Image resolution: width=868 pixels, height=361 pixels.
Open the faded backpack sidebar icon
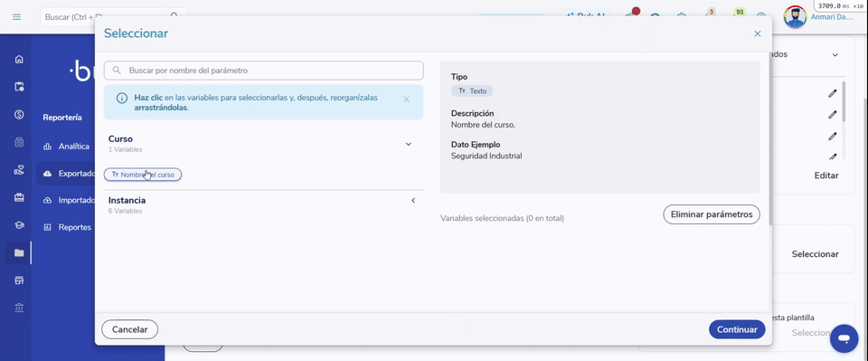[x=19, y=142]
